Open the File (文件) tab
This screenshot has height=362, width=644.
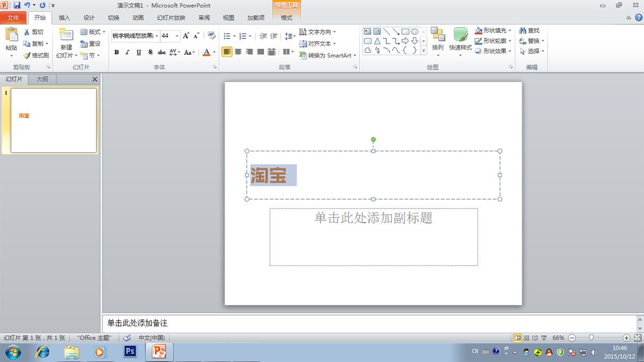13,18
